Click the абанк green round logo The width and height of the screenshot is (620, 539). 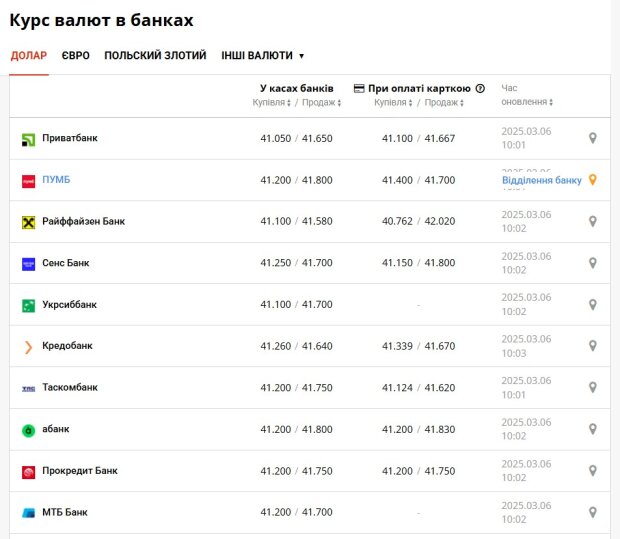pyautogui.click(x=28, y=430)
